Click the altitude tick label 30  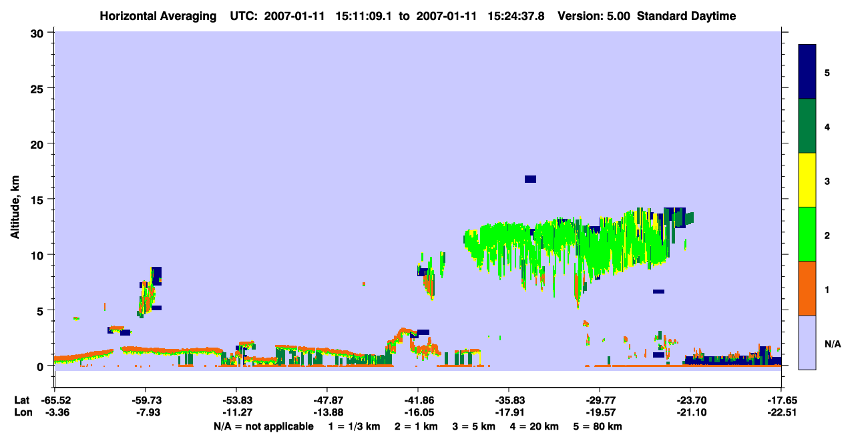pyautogui.click(x=39, y=33)
